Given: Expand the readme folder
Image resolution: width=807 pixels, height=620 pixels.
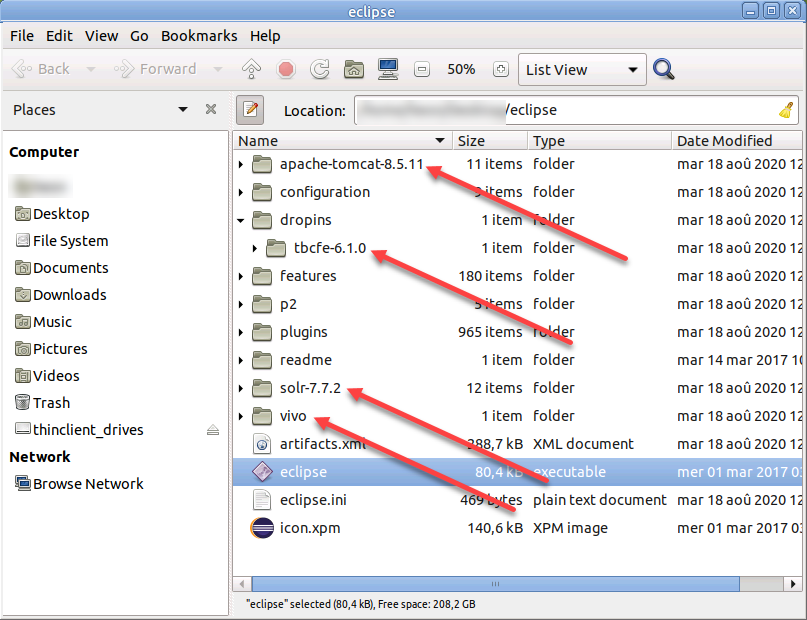Looking at the screenshot, I should [x=241, y=360].
